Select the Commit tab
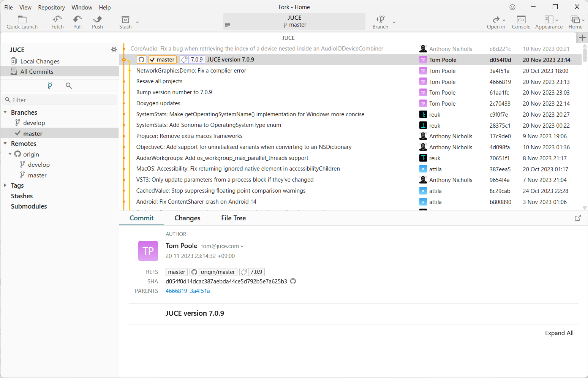Viewport: 588px width, 378px height. 142,218
